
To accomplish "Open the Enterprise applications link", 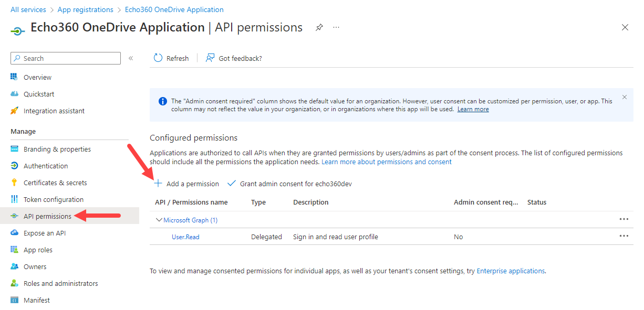I will 511,271.
